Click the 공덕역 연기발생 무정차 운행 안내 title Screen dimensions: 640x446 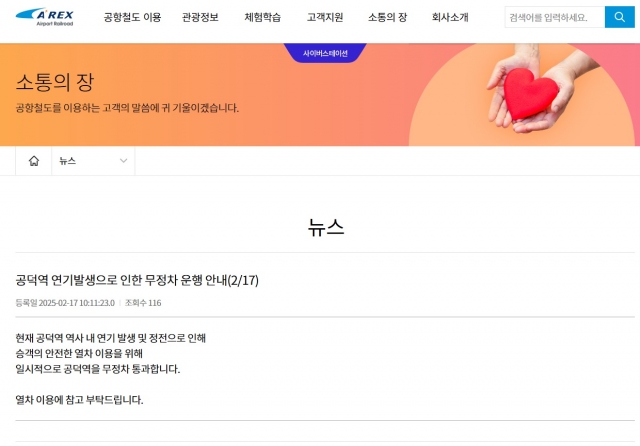coord(137,280)
